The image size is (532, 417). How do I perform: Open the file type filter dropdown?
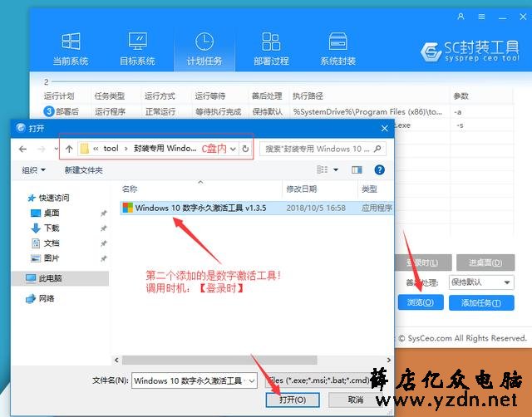pos(318,380)
